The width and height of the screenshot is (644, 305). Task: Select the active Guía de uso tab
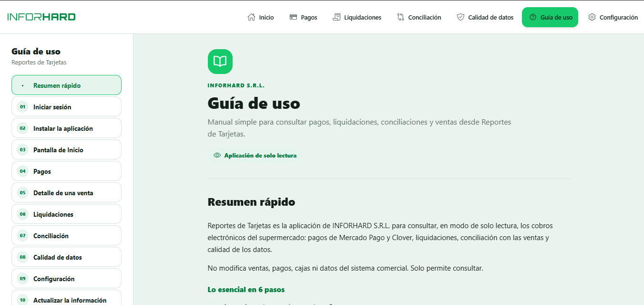[550, 17]
